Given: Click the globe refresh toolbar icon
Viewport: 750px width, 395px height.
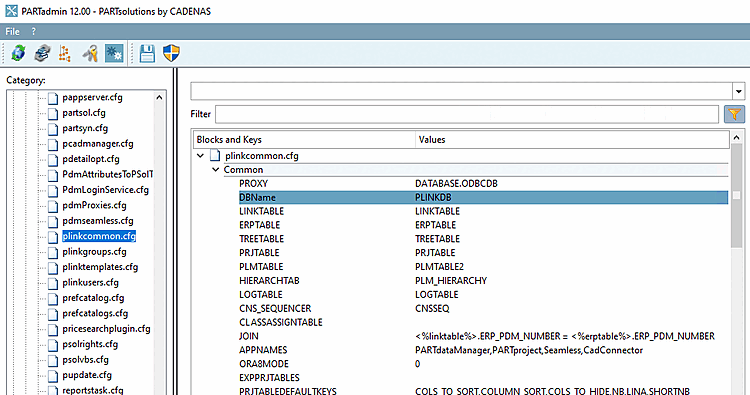Looking at the screenshot, I should coord(19,53).
